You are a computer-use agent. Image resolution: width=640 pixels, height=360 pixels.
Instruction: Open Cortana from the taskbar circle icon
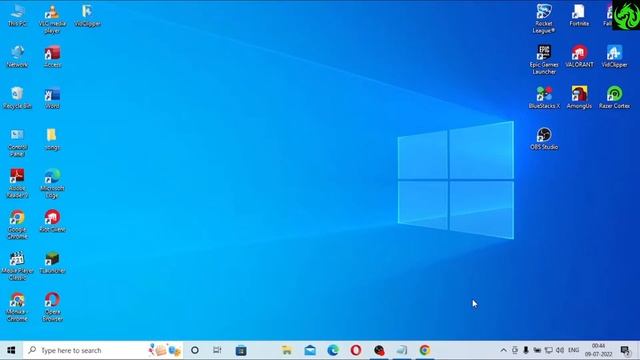[195, 350]
